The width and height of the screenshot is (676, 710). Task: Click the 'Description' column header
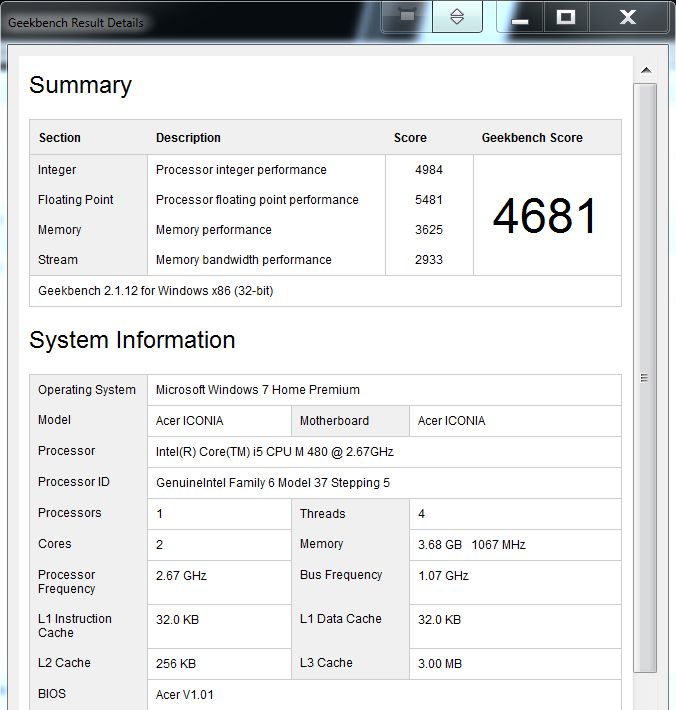pos(188,138)
